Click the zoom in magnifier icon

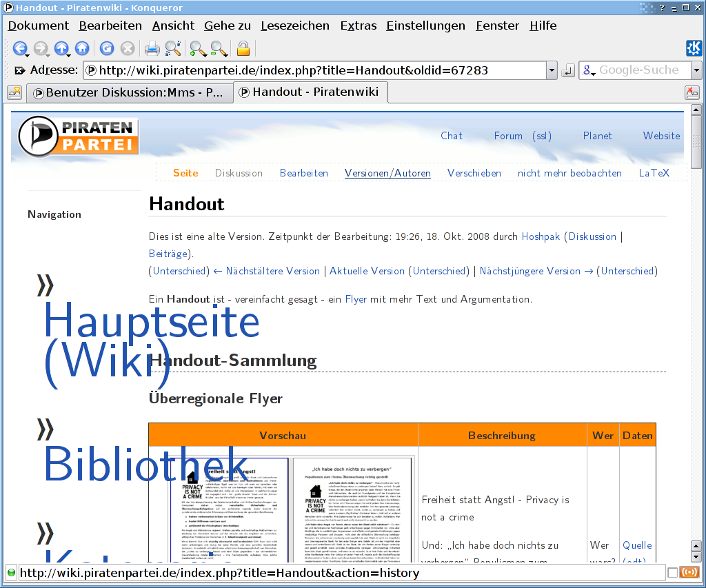pos(196,48)
